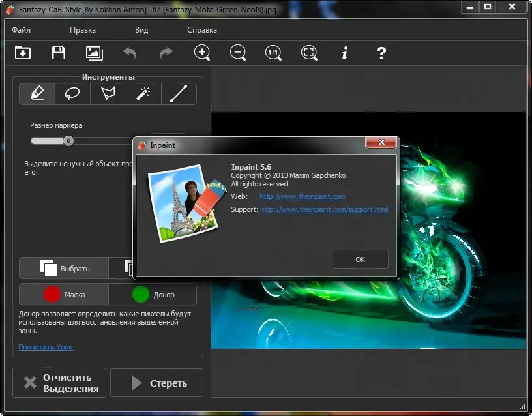Open info 'i' toolbar icon

345,53
